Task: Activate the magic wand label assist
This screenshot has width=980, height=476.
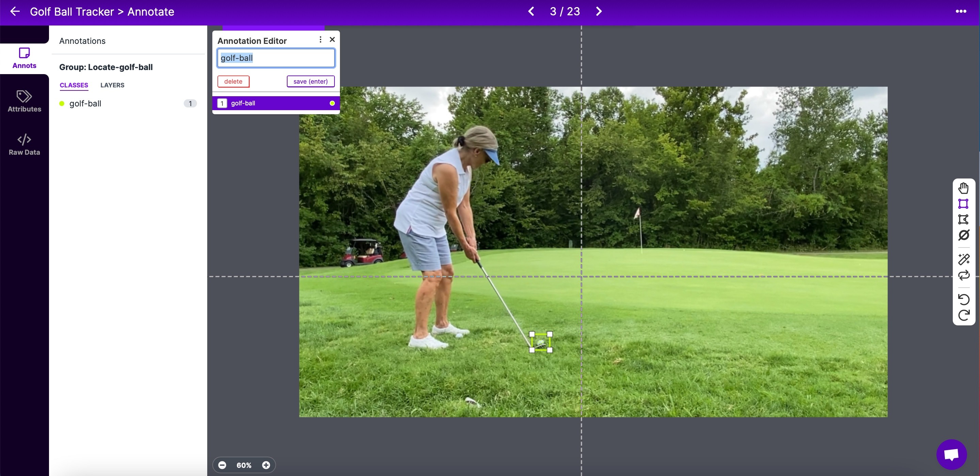Action: [x=963, y=259]
